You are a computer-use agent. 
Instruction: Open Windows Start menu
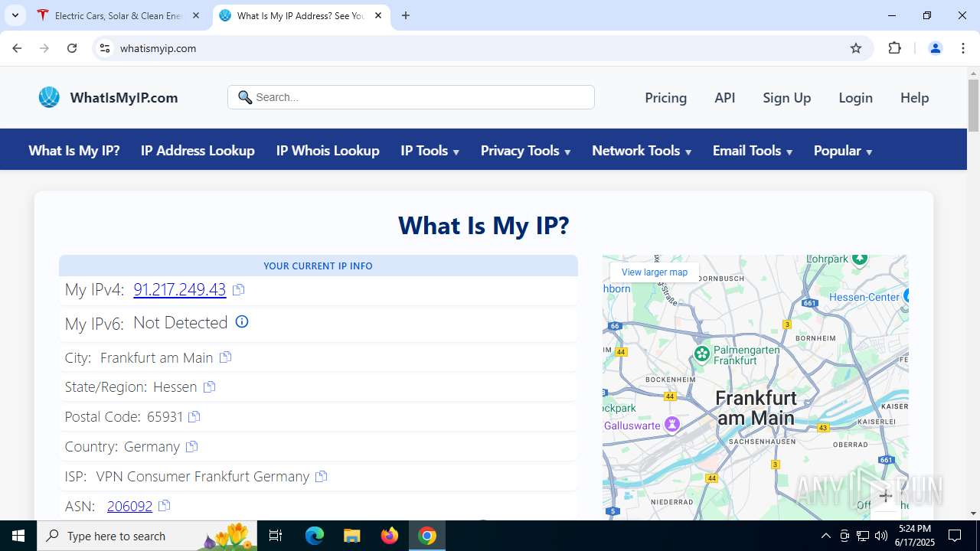click(x=18, y=536)
